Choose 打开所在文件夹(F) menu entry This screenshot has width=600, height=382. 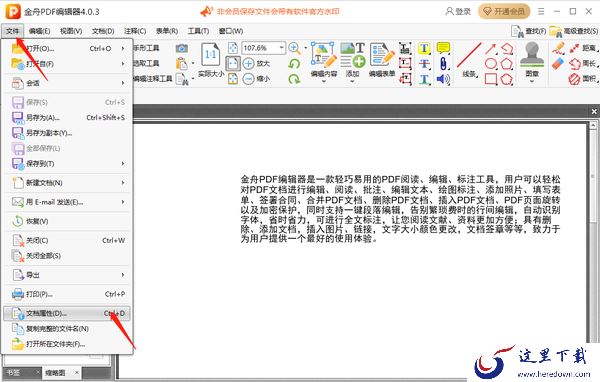click(x=67, y=344)
